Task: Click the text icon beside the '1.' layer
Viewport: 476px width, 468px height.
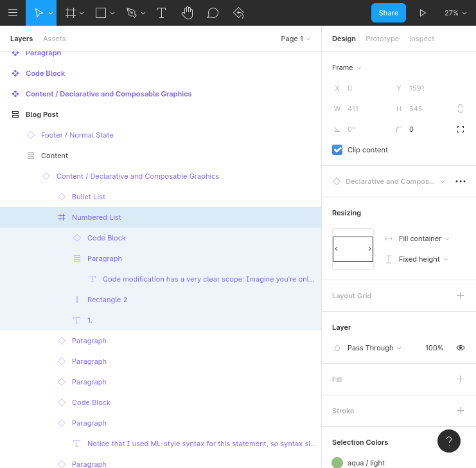Action: (x=77, y=320)
